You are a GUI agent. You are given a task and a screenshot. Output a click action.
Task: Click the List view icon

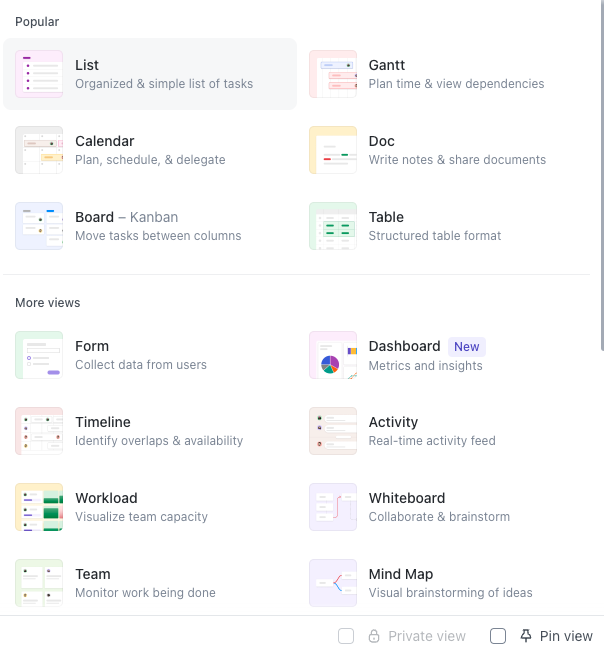(39, 74)
